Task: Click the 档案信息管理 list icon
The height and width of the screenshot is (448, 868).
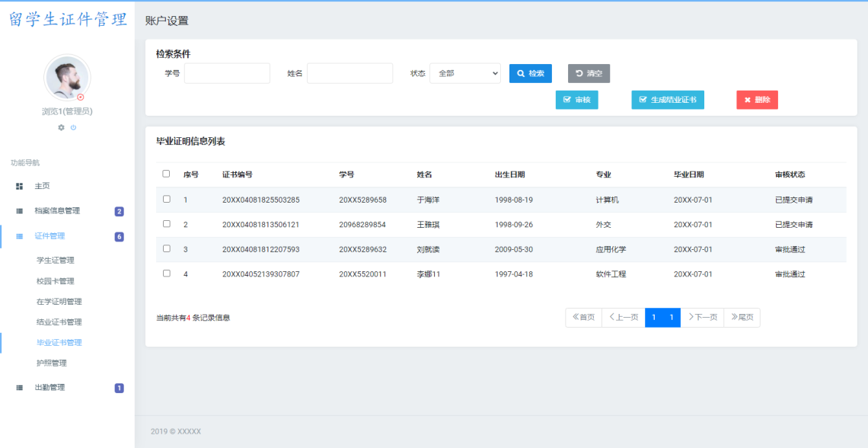Action: tap(18, 210)
